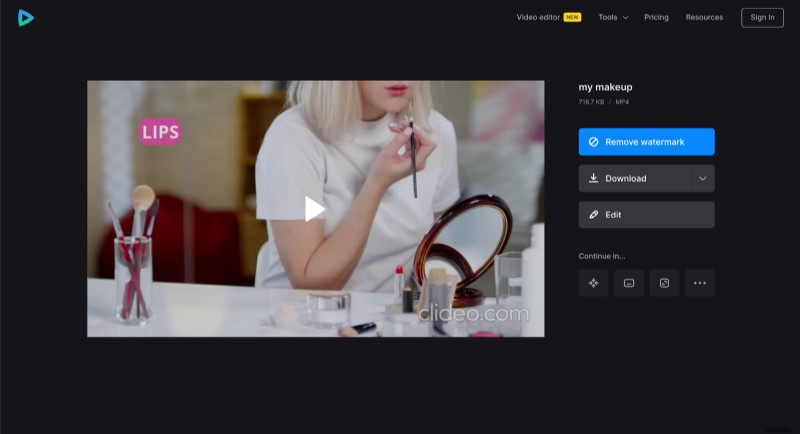This screenshot has width=800, height=434.
Task: Show more tools via ellipsis icon
Action: [x=700, y=283]
